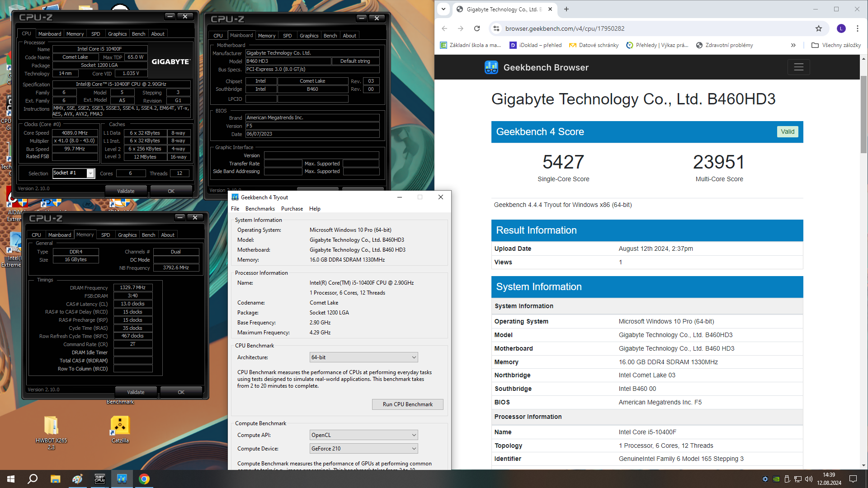Screen dimensions: 868x488
Task: Switch to SPD tab in CPU-Z memory window
Action: point(106,235)
